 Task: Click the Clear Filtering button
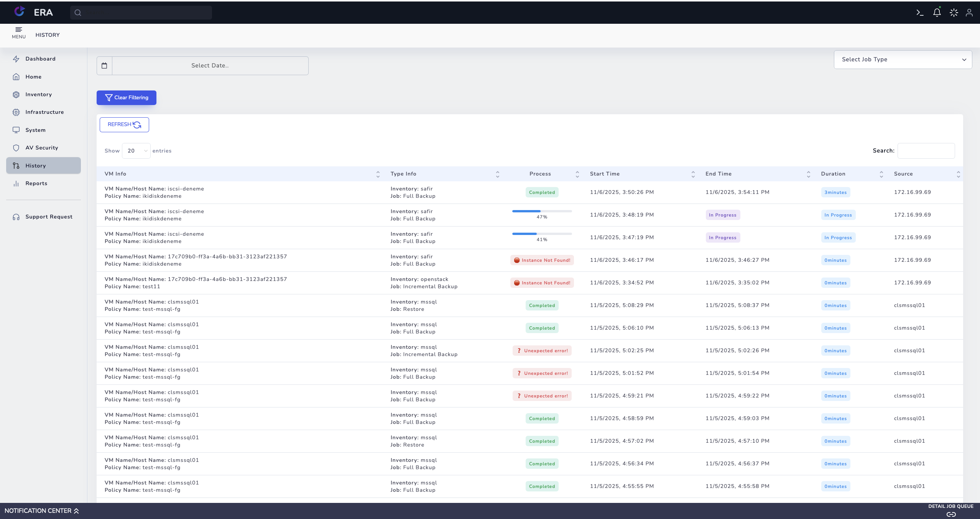[126, 97]
